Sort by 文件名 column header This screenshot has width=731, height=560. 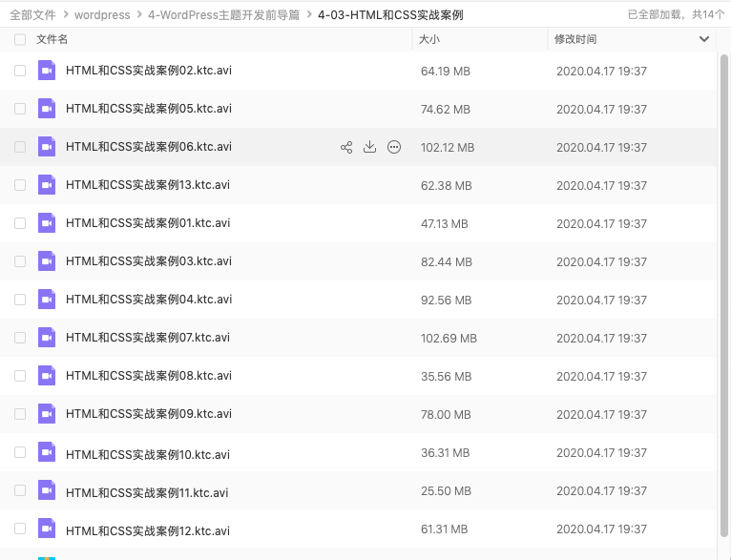tap(52, 40)
